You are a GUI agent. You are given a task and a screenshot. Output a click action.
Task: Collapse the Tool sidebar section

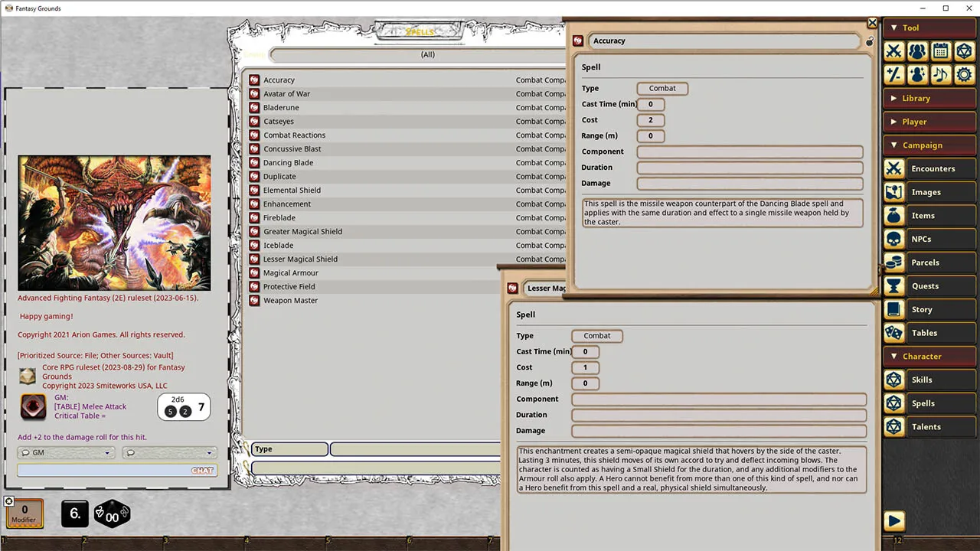click(929, 28)
